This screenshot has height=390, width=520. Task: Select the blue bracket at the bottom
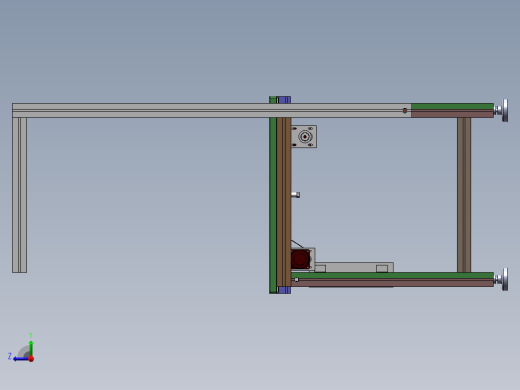(x=284, y=290)
